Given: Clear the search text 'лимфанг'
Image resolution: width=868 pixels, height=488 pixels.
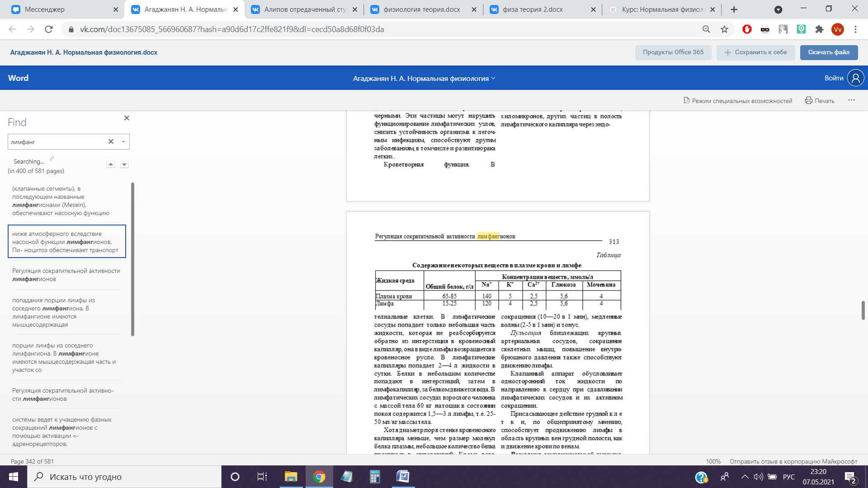Looking at the screenshot, I should click(x=111, y=141).
